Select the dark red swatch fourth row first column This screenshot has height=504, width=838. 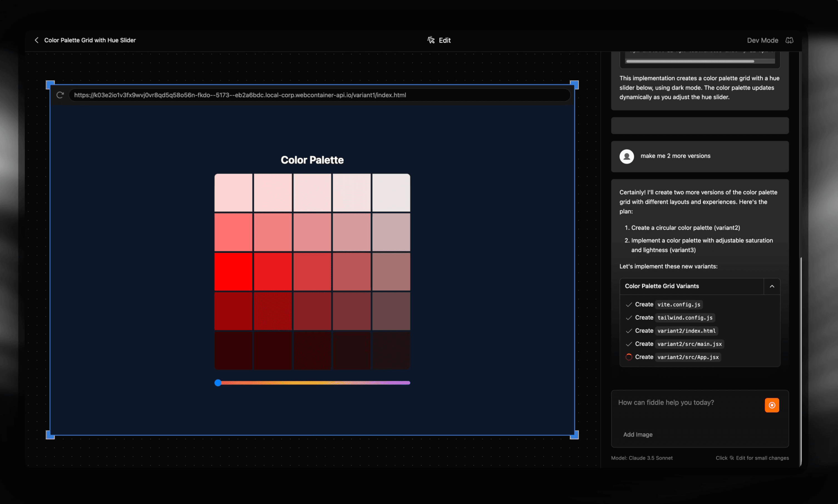pos(233,311)
